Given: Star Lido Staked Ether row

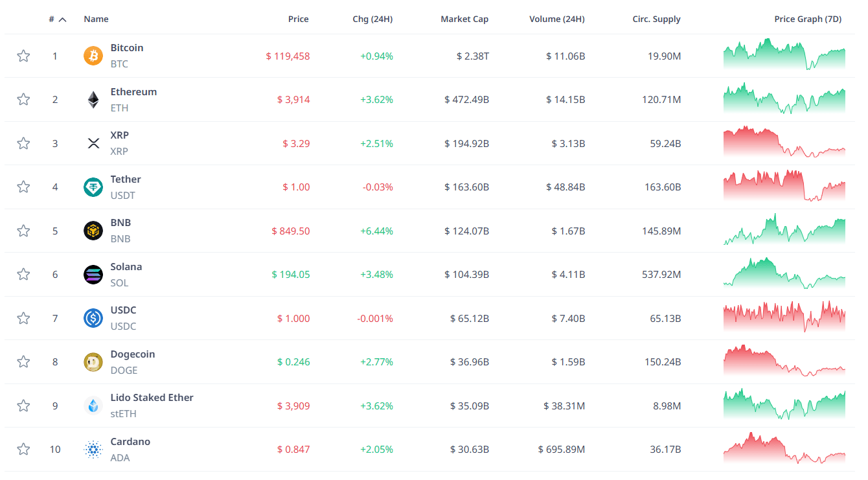Looking at the screenshot, I should click(x=23, y=406).
